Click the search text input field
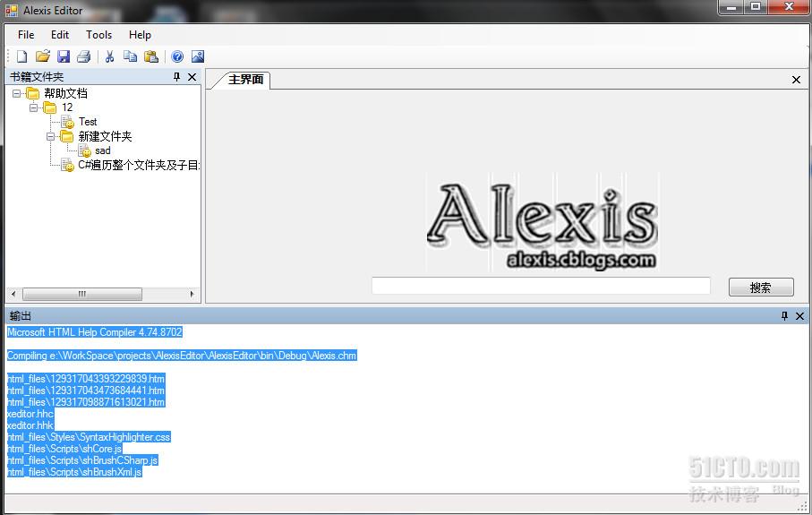The width and height of the screenshot is (812, 515). pos(541,286)
